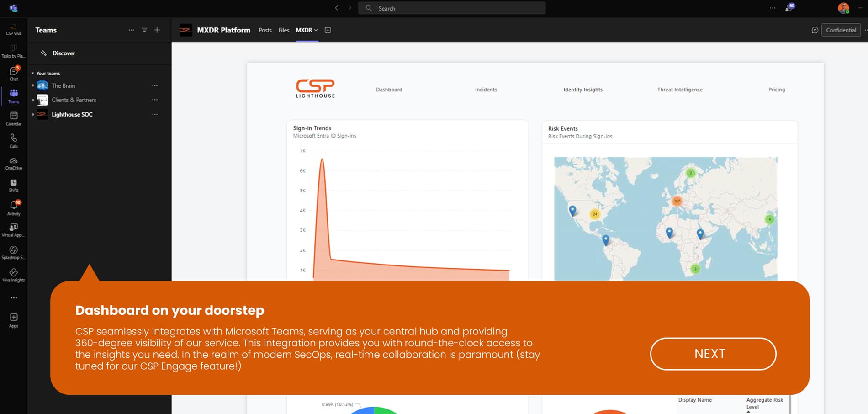Screen dimensions: 868x414
Task: Open the Activity feed
Action: pyautogui.click(x=14, y=208)
